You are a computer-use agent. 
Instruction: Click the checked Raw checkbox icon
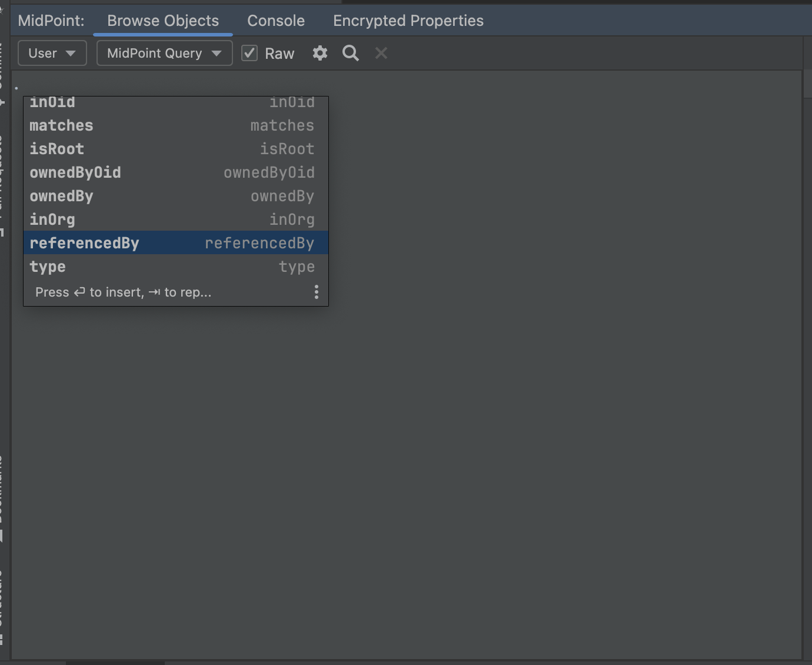coord(249,52)
